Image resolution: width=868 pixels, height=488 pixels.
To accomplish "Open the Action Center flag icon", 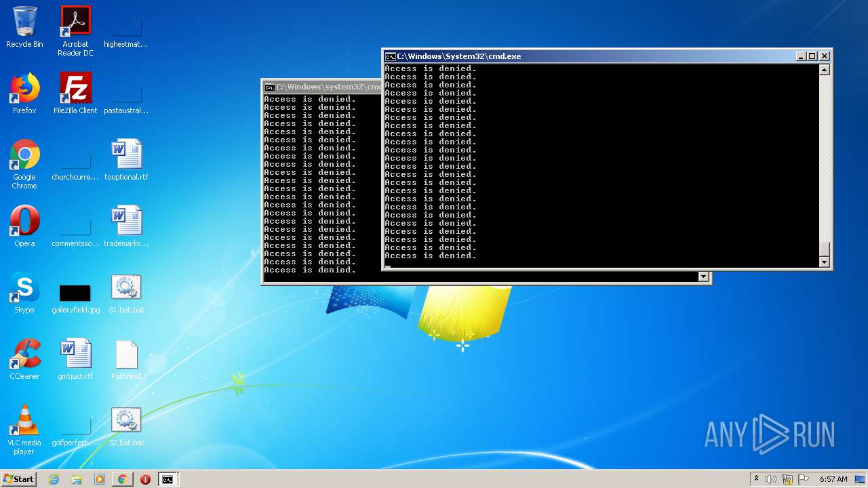I will 804,479.
